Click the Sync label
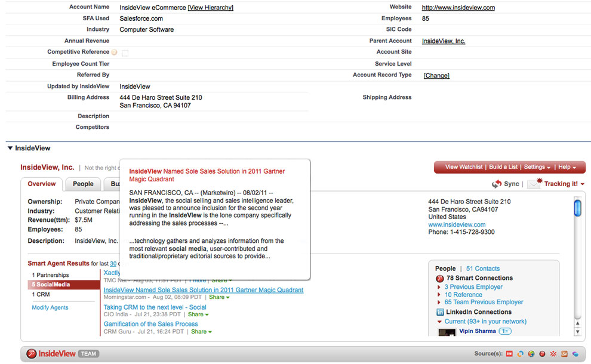 click(x=512, y=184)
